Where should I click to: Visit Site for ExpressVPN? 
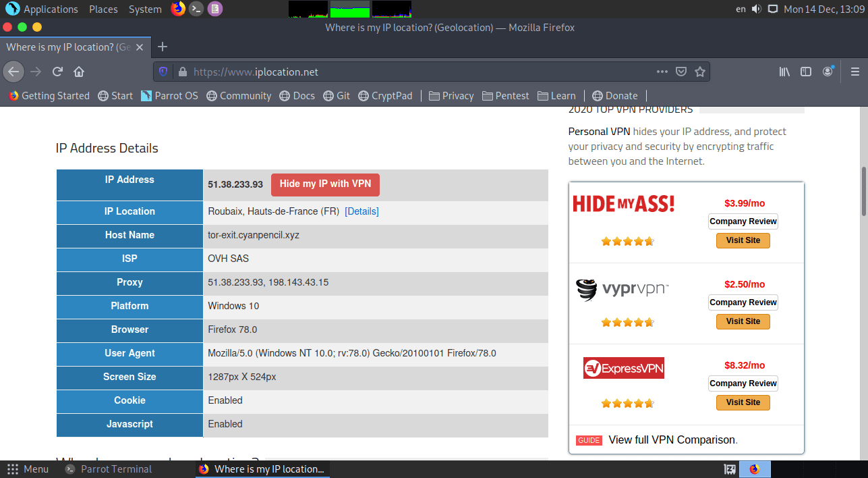pyautogui.click(x=743, y=402)
